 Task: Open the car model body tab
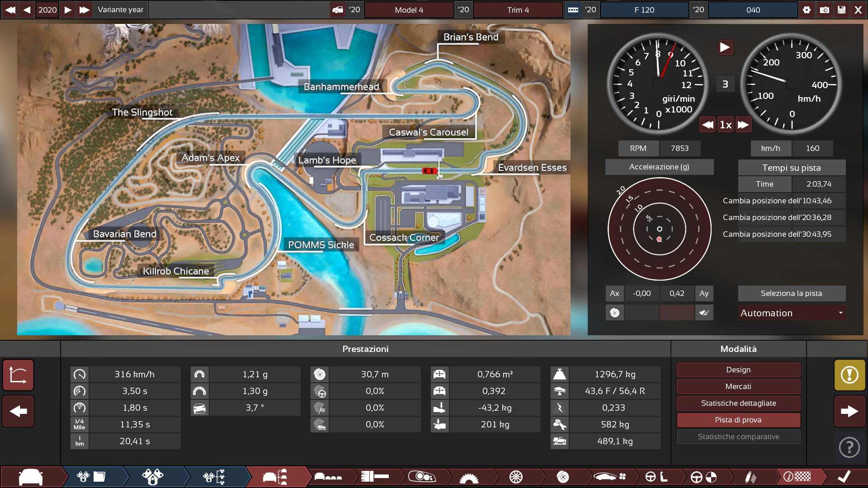click(31, 477)
